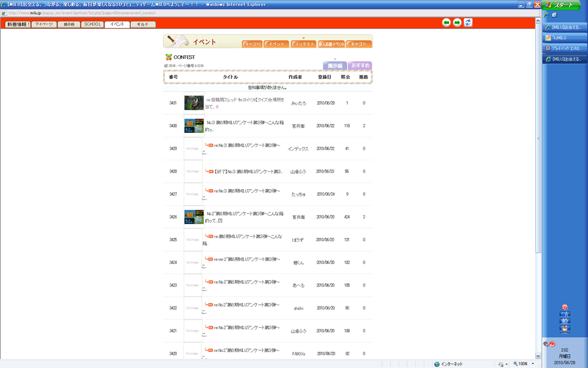Screen dimensions: 588x368
Task: Open the MILU taskbar window with colorful icon
Action: tap(564, 37)
